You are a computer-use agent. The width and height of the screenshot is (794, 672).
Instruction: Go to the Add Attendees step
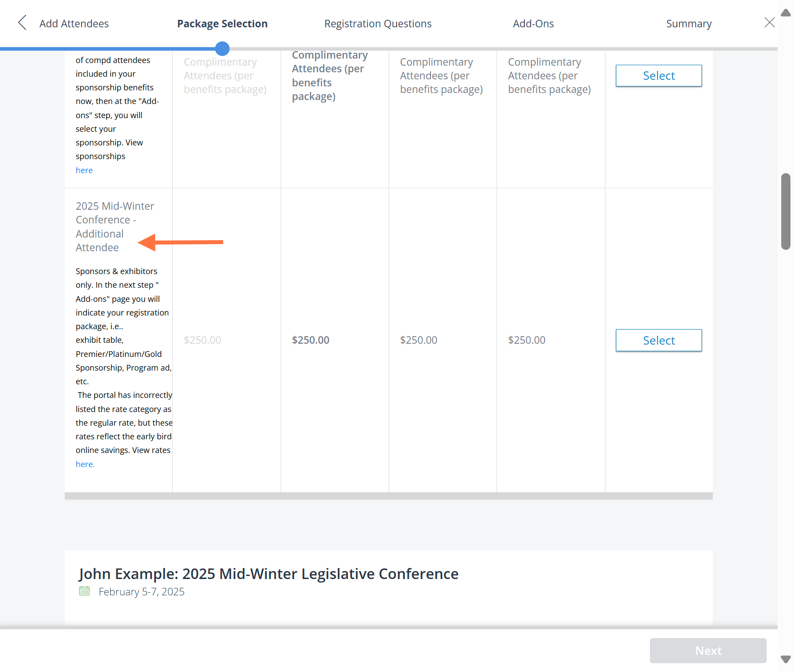tap(74, 24)
